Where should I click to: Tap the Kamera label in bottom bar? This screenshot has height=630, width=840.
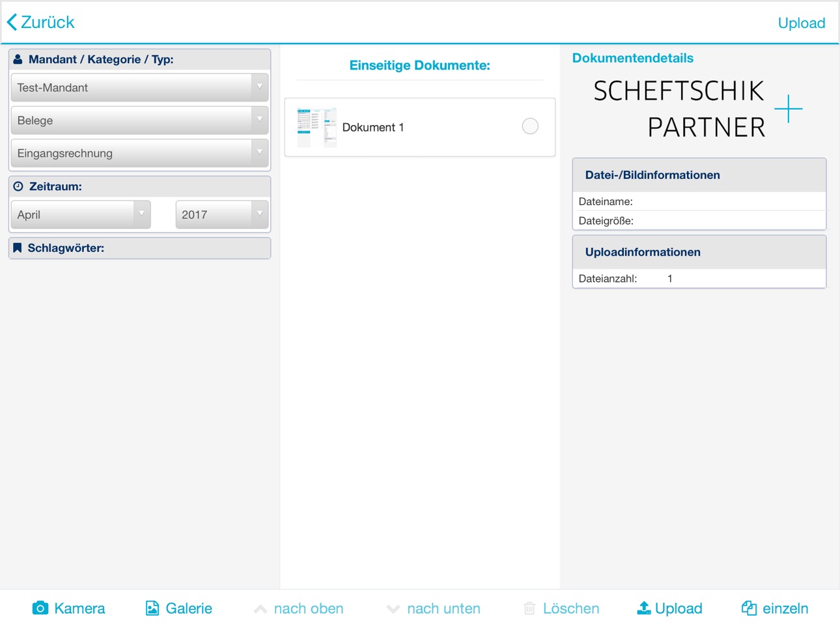click(79, 609)
